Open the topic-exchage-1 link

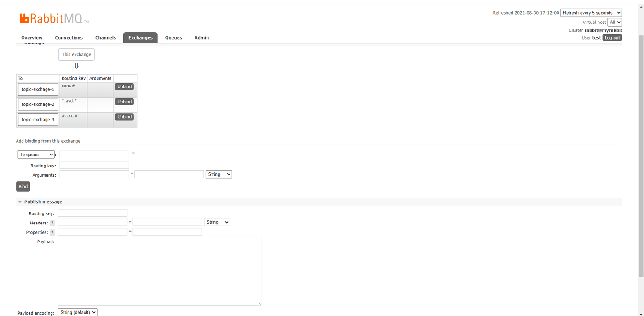[x=38, y=89]
